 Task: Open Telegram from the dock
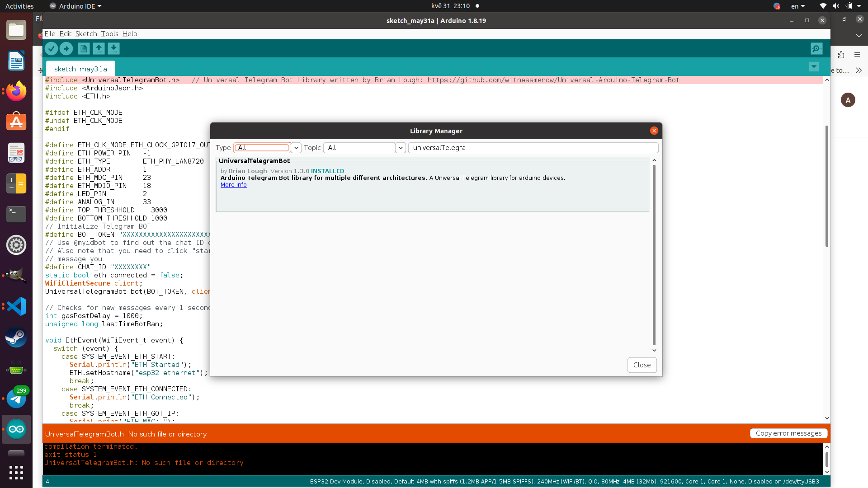(x=16, y=399)
